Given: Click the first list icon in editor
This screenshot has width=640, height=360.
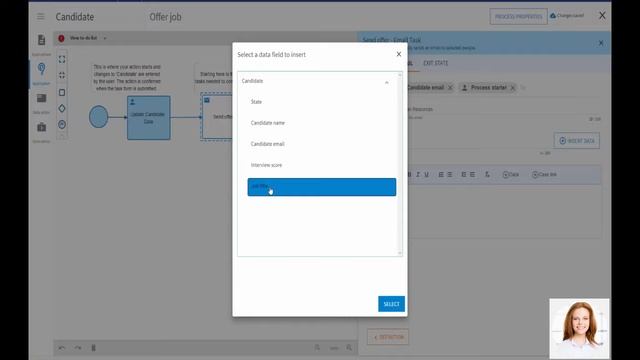Looking at the screenshot, I should 464,175.
